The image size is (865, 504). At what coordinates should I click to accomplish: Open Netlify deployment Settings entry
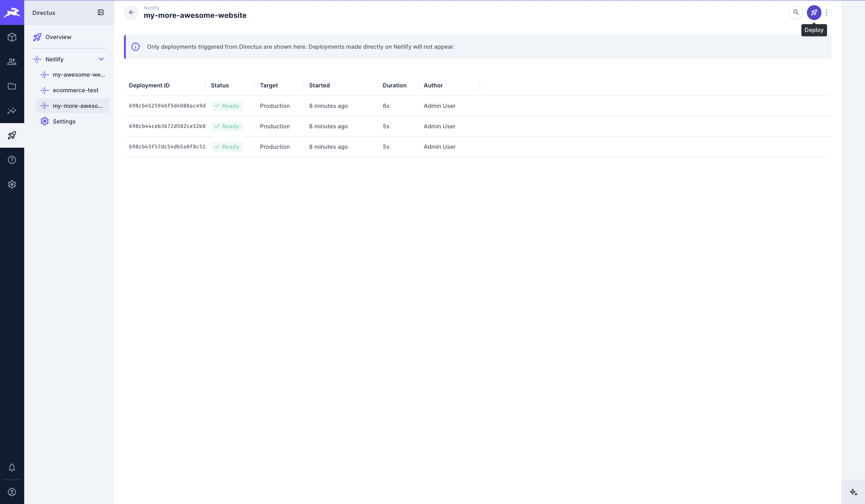coord(64,121)
